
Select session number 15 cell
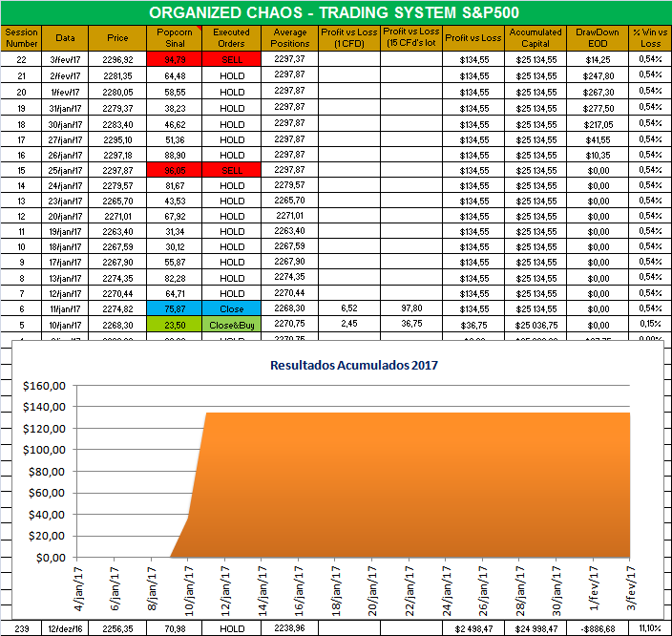[x=21, y=170]
